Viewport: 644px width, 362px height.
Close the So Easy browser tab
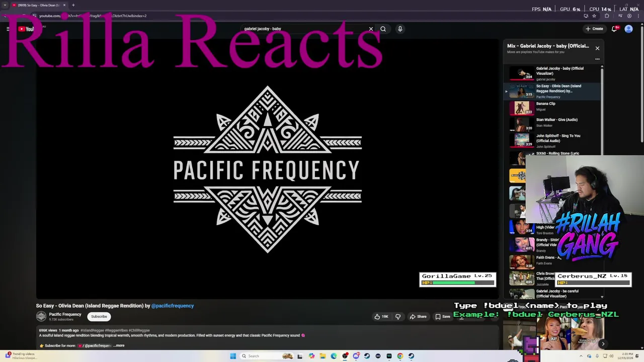point(64,5)
